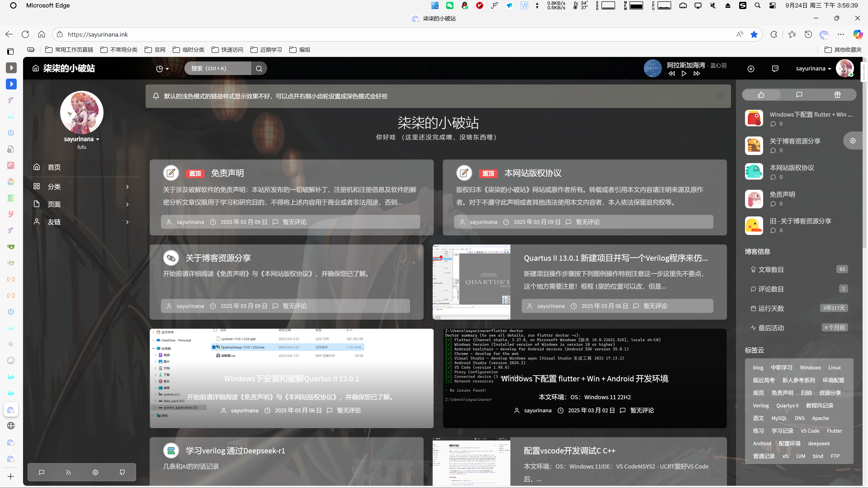Click the Edge favorites star in address bar

(x=754, y=34)
